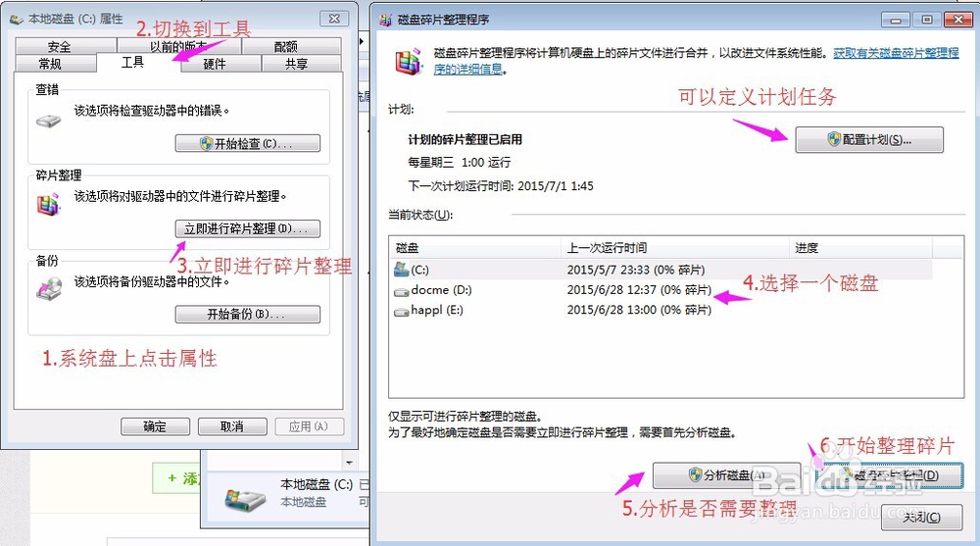Click the properties dialog close button
The width and height of the screenshot is (980, 546).
tap(334, 19)
